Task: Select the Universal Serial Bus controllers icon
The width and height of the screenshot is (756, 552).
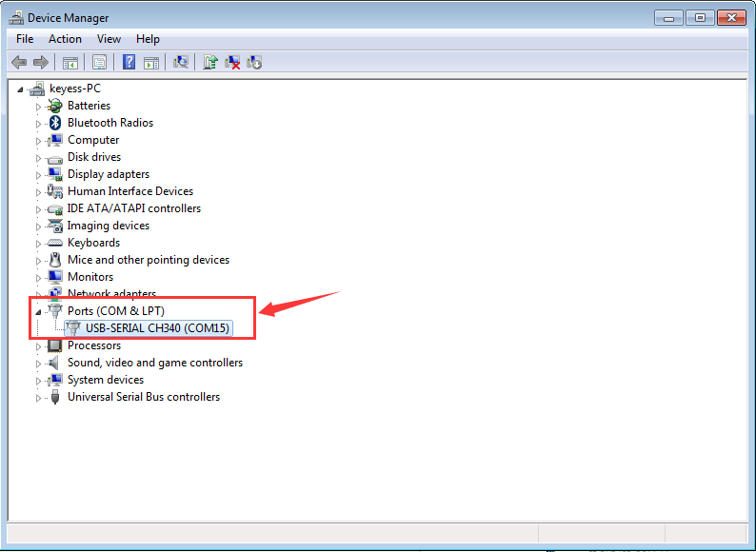Action: [x=55, y=397]
